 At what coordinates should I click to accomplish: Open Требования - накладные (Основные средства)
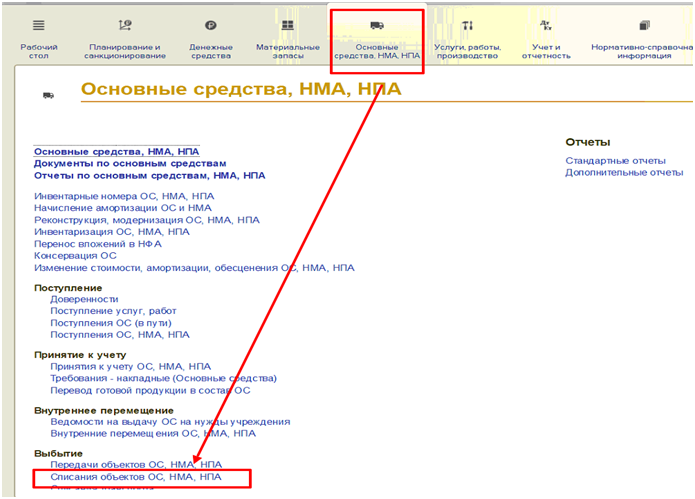(x=164, y=378)
